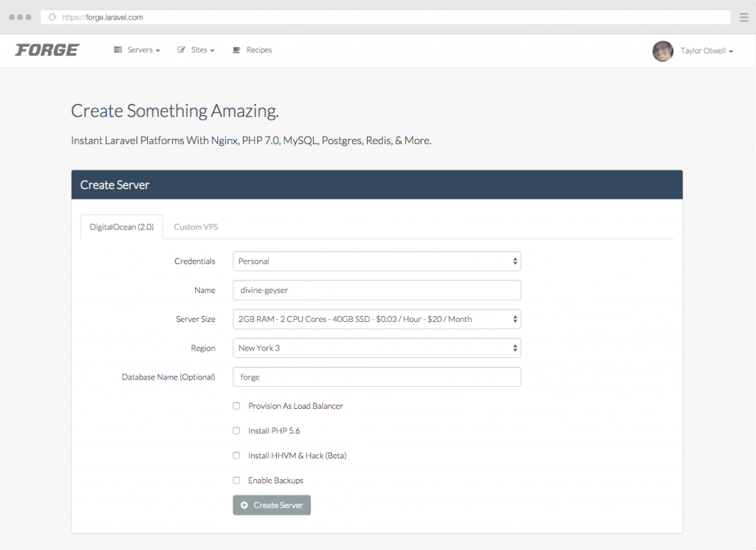The image size is (756, 550).
Task: Click the plus icon on Create Server
Action: pyautogui.click(x=244, y=506)
